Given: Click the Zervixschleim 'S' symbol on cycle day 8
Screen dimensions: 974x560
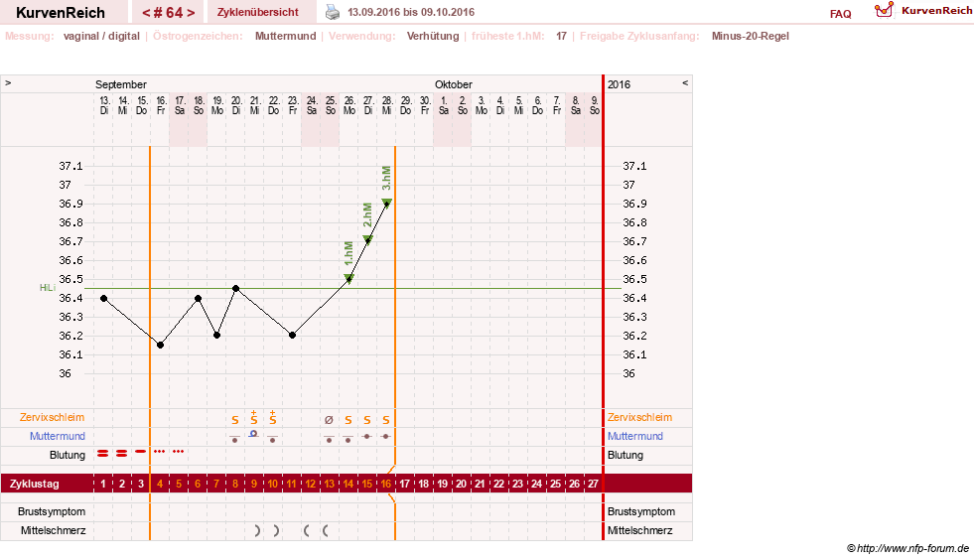Looking at the screenshot, I should tap(234, 420).
